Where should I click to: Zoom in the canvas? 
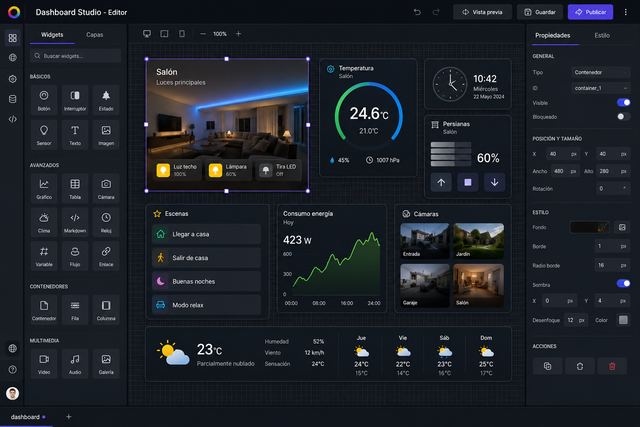(x=238, y=33)
